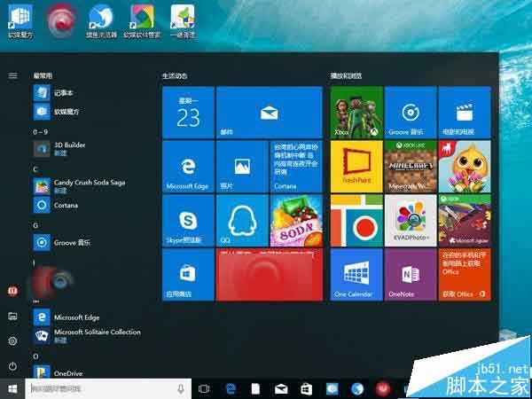Open the 邮件 mail tile
Viewport: 532px width, 399px height.
click(270, 113)
